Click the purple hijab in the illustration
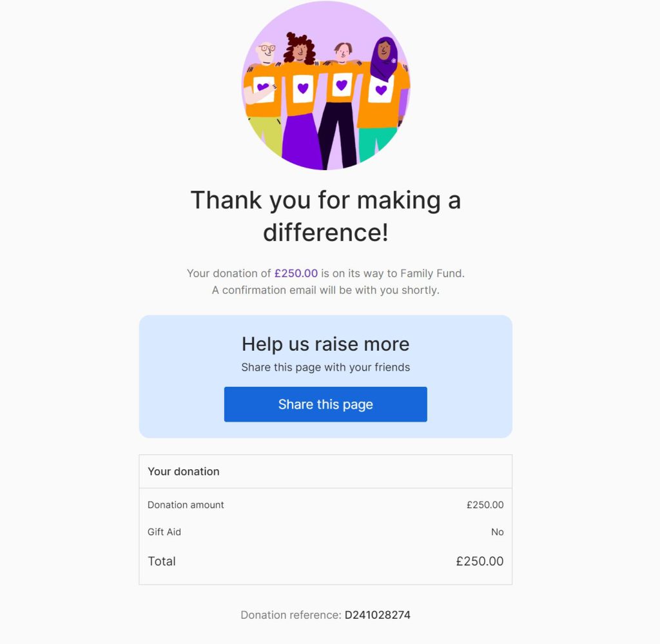Viewport: 660px width, 644px height. (x=385, y=58)
